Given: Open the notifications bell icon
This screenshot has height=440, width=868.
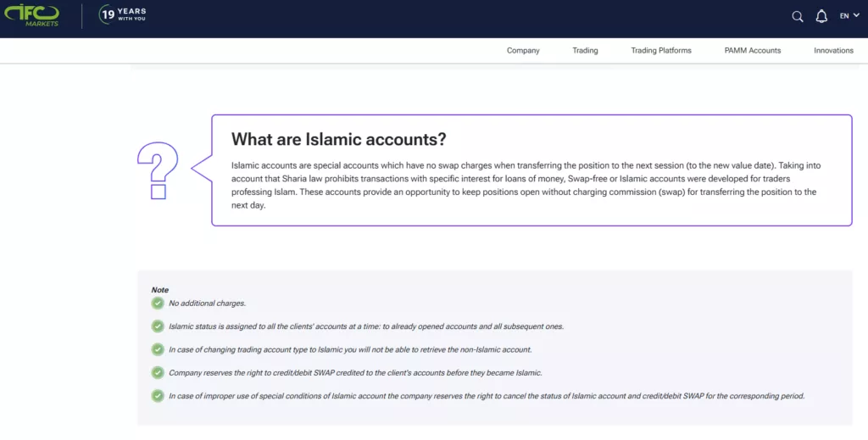Looking at the screenshot, I should 821,16.
